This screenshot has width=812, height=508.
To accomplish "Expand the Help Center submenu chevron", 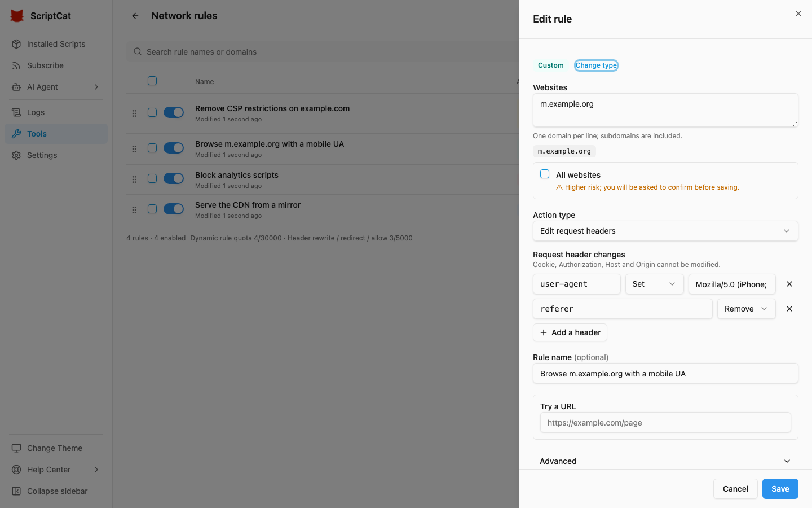I will pos(96,470).
